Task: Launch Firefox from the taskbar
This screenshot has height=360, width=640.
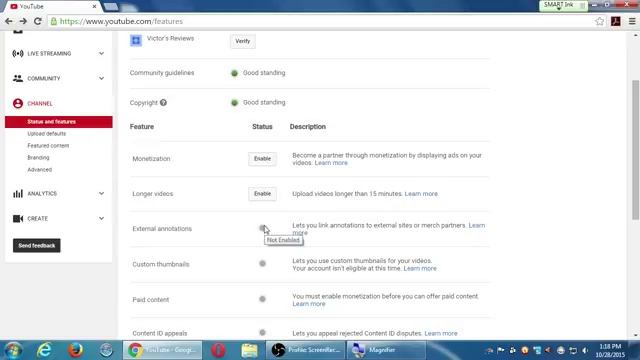Action: click(76, 350)
